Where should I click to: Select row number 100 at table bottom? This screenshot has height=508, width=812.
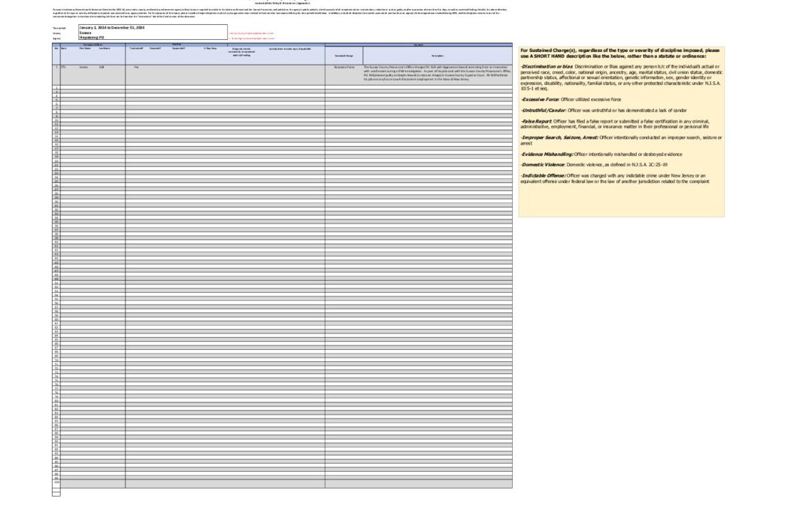pyautogui.click(x=56, y=482)
